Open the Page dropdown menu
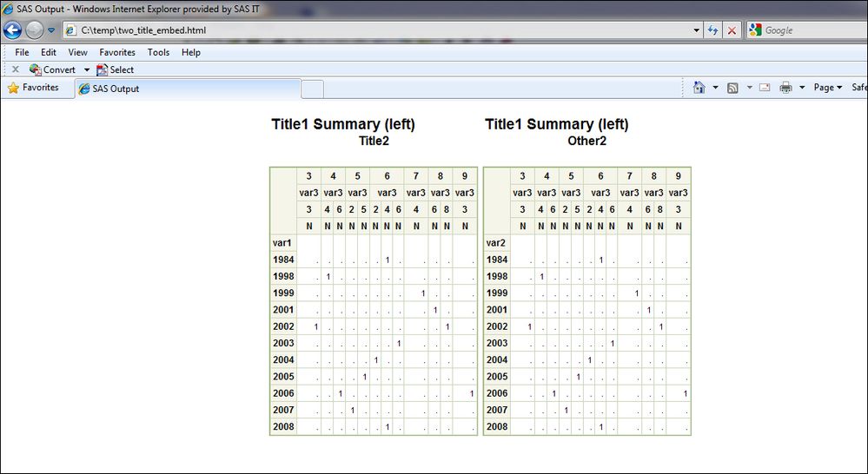The height and width of the screenshot is (474, 868). tap(827, 88)
